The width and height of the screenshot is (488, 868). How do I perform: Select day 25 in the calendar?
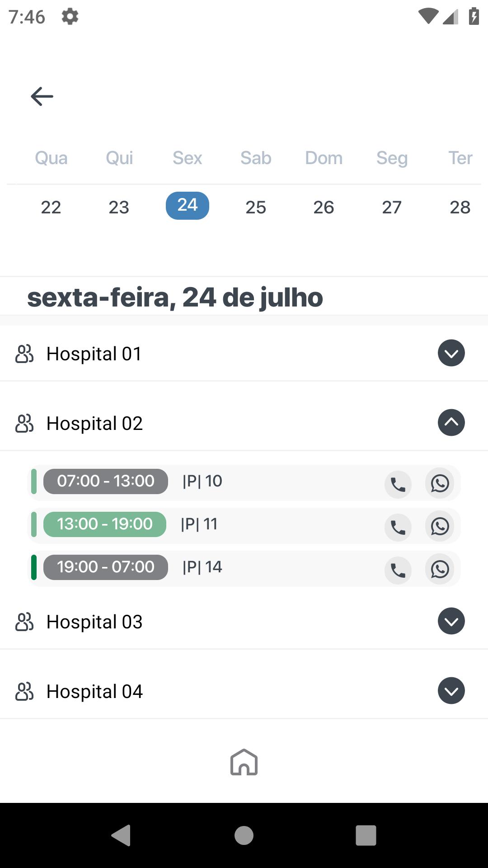pos(256,207)
